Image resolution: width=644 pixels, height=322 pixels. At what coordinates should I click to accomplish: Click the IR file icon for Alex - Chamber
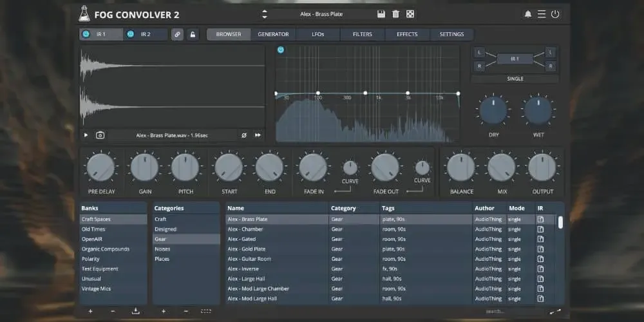[540, 229]
